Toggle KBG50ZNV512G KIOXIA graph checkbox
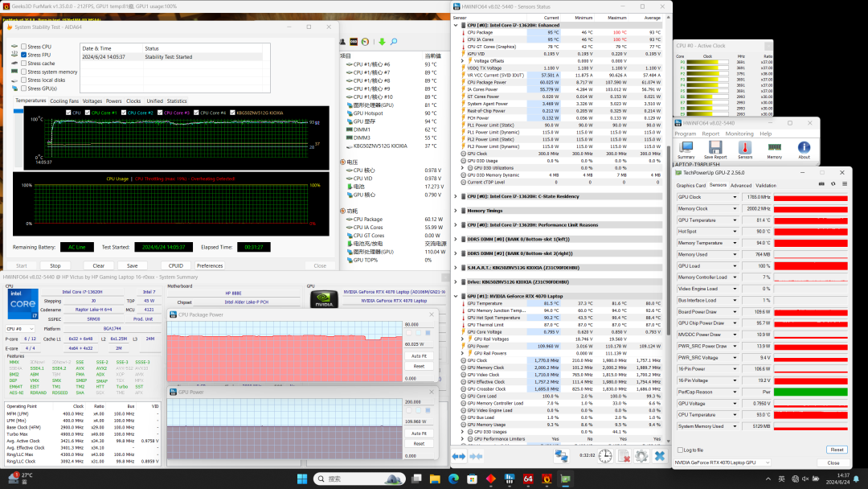The height and width of the screenshot is (489, 868). [x=232, y=113]
